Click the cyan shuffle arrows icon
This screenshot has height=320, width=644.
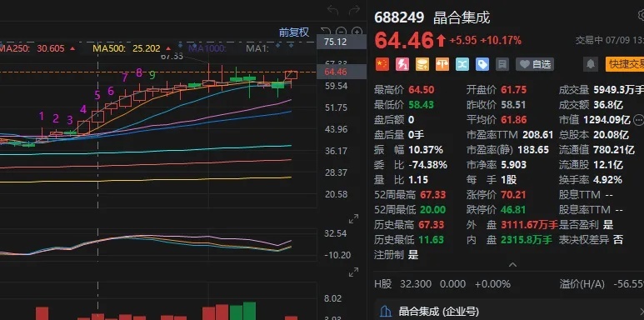pyautogui.click(x=462, y=64)
